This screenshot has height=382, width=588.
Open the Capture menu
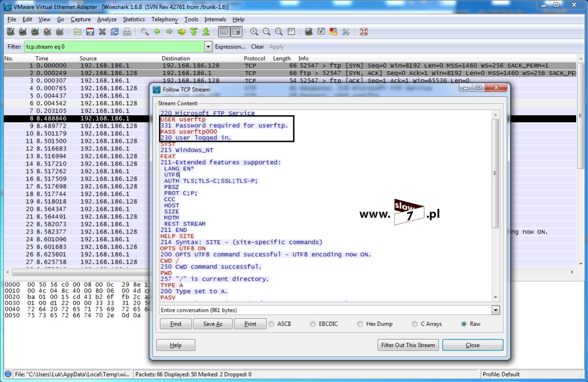(81, 19)
